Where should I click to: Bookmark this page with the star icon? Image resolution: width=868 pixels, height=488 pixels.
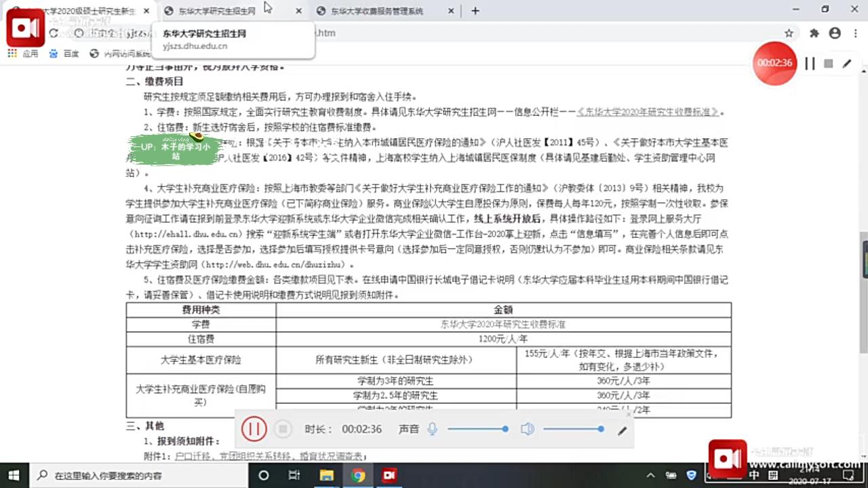[x=789, y=33]
